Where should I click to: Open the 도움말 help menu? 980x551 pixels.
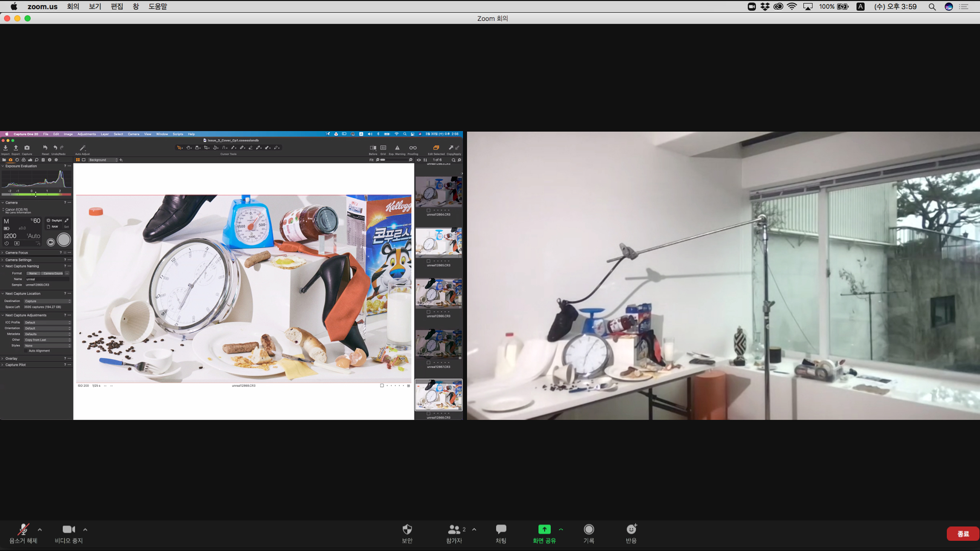pyautogui.click(x=157, y=7)
